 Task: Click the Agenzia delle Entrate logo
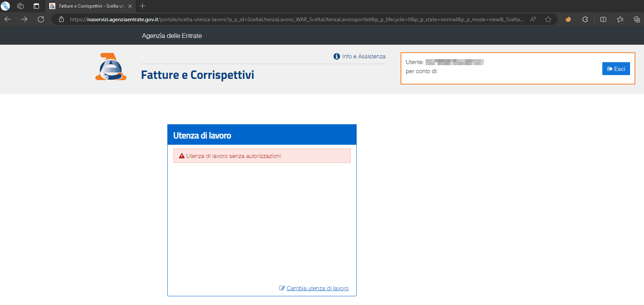coord(111,67)
